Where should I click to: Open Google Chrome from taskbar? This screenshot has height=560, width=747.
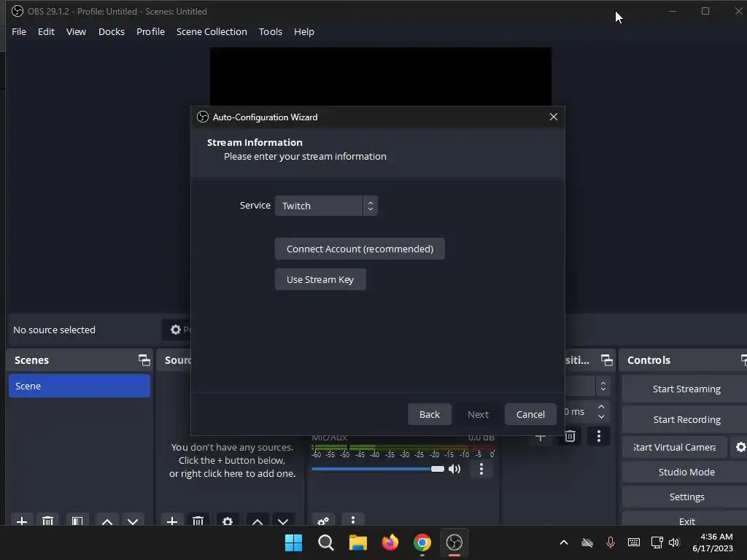click(x=422, y=542)
